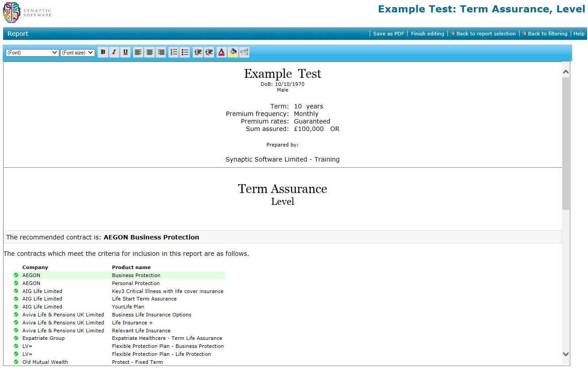Viewport: 588px width, 370px height.
Task: Toggle italic formatting in the editor toolbar
Action: (x=114, y=52)
